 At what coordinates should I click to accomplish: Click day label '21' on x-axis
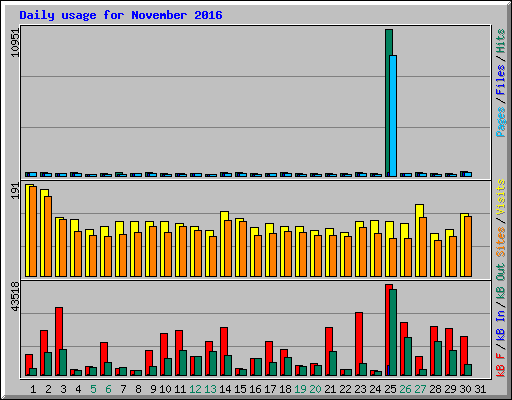pos(330,389)
